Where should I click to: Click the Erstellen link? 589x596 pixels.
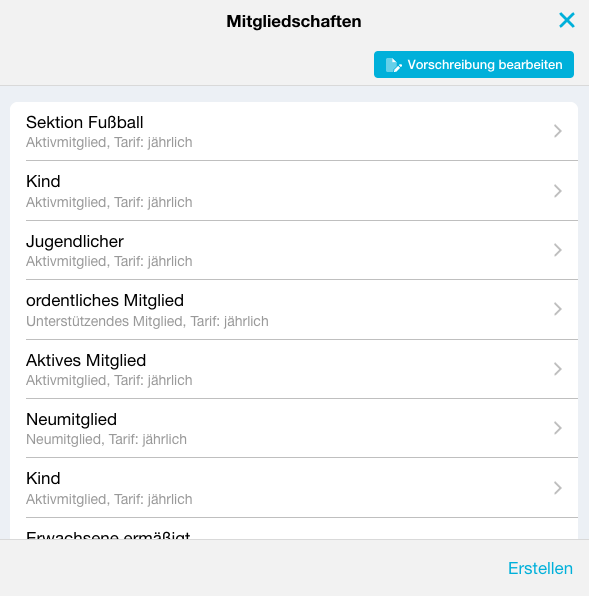(540, 568)
